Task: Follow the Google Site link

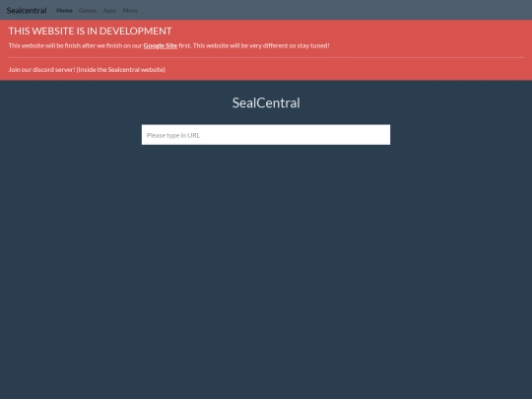Action: click(161, 45)
